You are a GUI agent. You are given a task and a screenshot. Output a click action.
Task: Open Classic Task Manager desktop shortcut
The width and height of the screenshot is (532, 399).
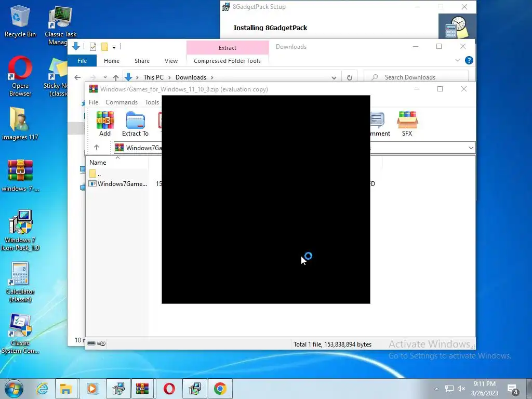pyautogui.click(x=60, y=26)
